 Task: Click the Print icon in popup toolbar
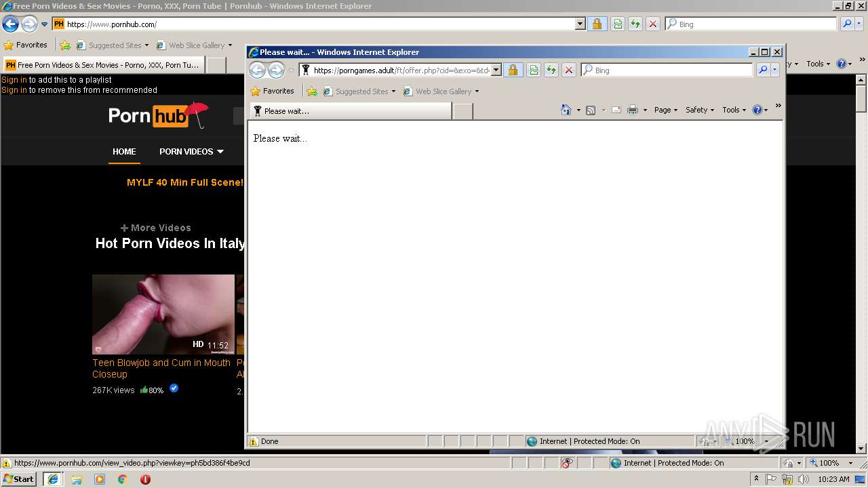(633, 110)
